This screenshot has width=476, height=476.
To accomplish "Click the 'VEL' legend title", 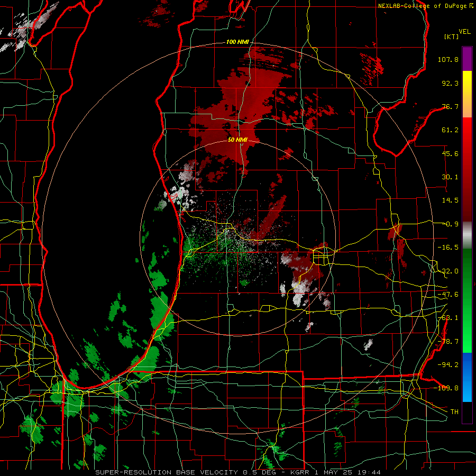I will (464, 32).
